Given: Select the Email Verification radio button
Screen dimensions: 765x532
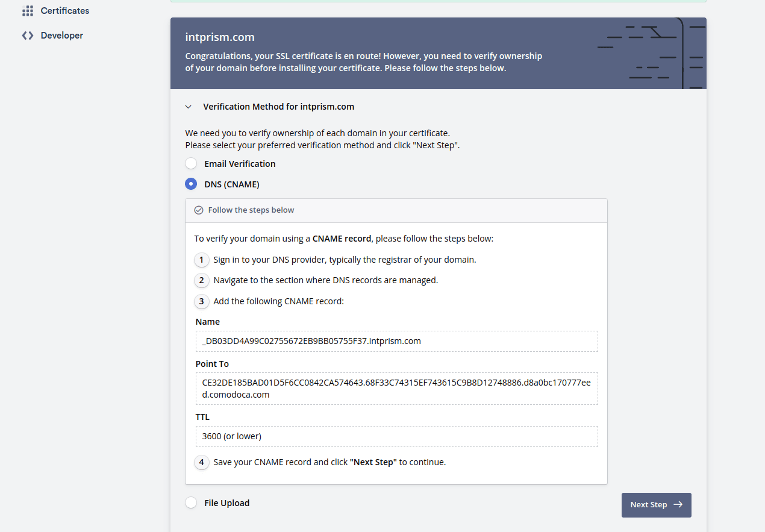Looking at the screenshot, I should click(x=191, y=164).
